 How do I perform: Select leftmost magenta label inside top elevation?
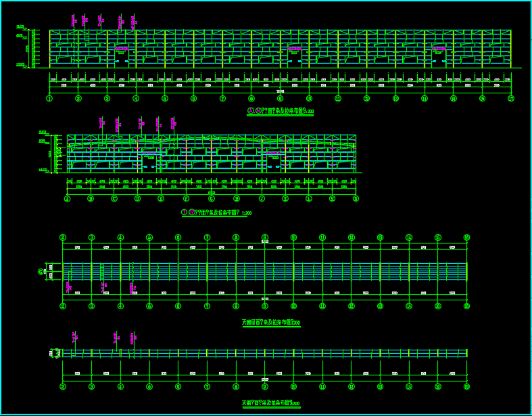click(x=121, y=49)
